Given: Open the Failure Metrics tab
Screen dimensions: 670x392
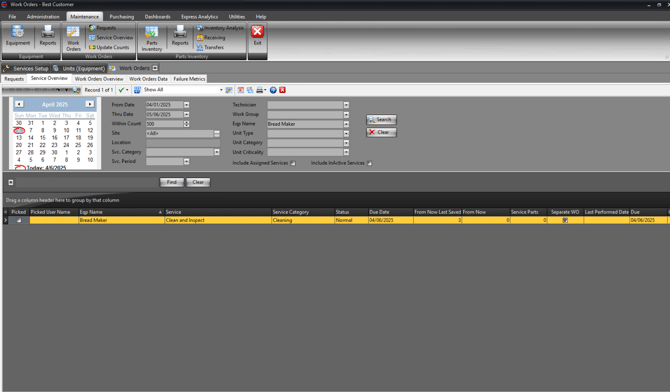Looking at the screenshot, I should point(189,79).
